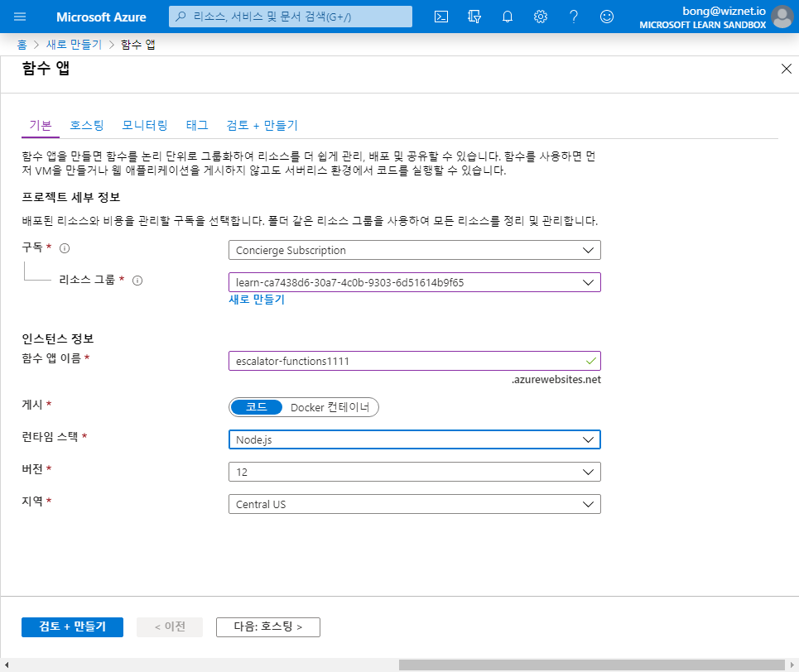Click the blue 검토 + 만들기 button
Screen dimensions: 799x672
coord(72,626)
